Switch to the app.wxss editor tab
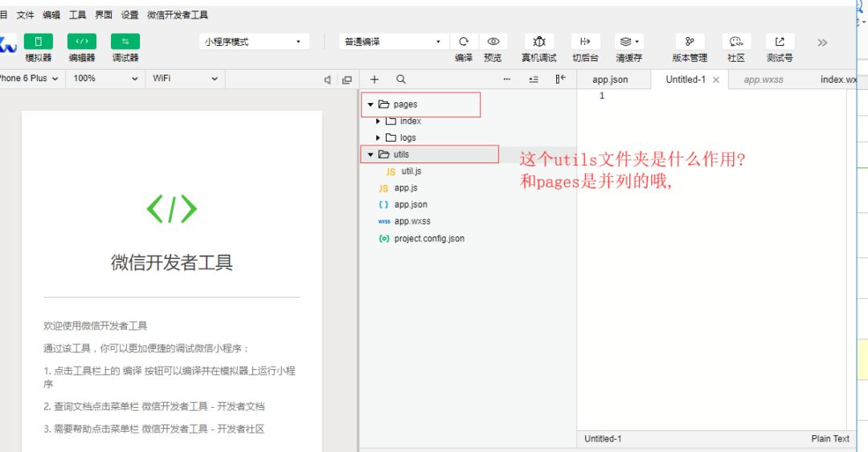Image resolution: width=868 pixels, height=452 pixels. (764, 79)
